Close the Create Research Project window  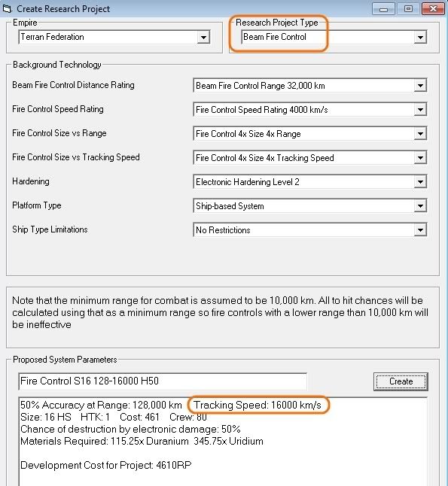434,9
